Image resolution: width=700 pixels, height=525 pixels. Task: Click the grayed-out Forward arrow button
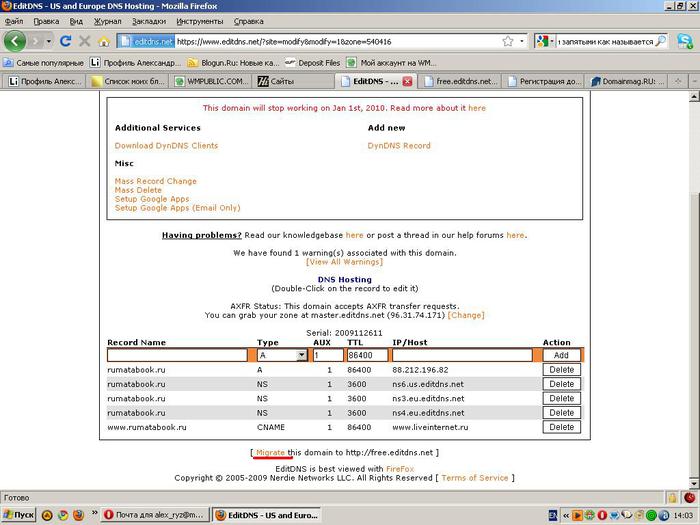(x=36, y=42)
